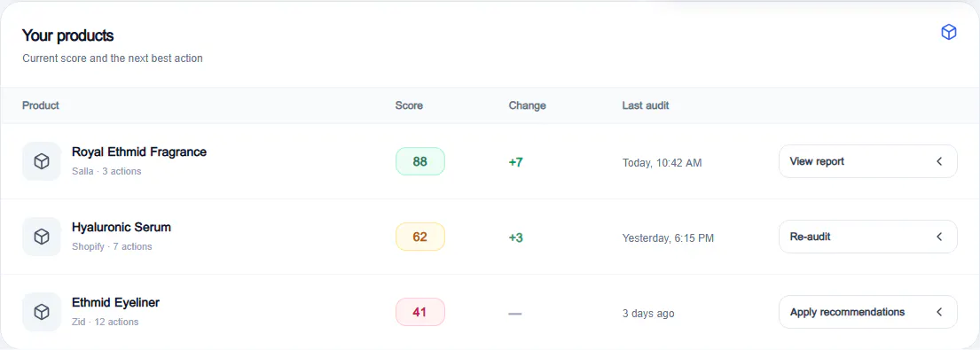Click the box icon beside Royal Ethmid Fragrance

[x=42, y=161]
